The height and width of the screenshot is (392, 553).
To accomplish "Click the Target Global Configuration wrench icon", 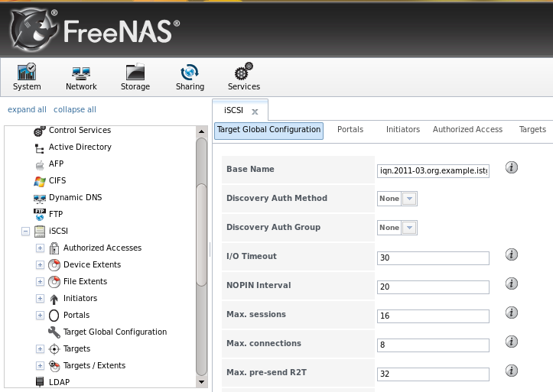I will 54,332.
